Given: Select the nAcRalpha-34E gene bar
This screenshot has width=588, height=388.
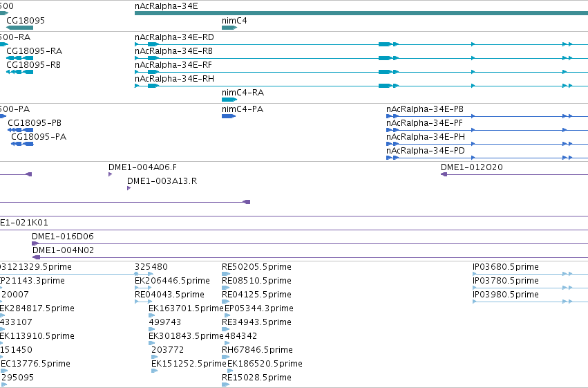Looking at the screenshot, I should (x=361, y=13).
